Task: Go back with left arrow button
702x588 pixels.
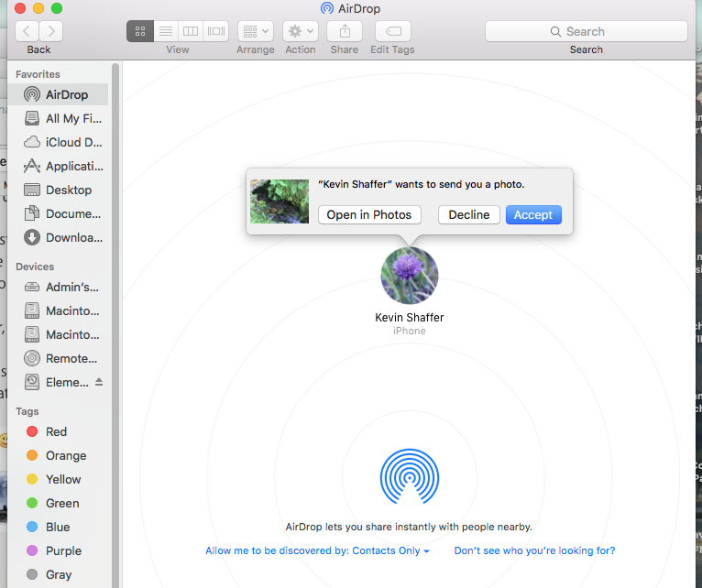Action: pos(27,31)
